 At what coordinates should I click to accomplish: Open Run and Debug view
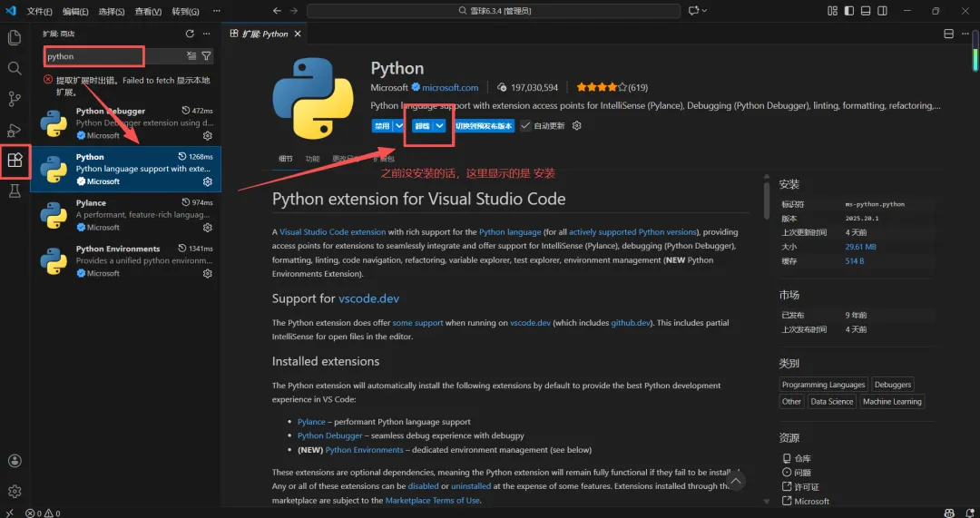15,130
